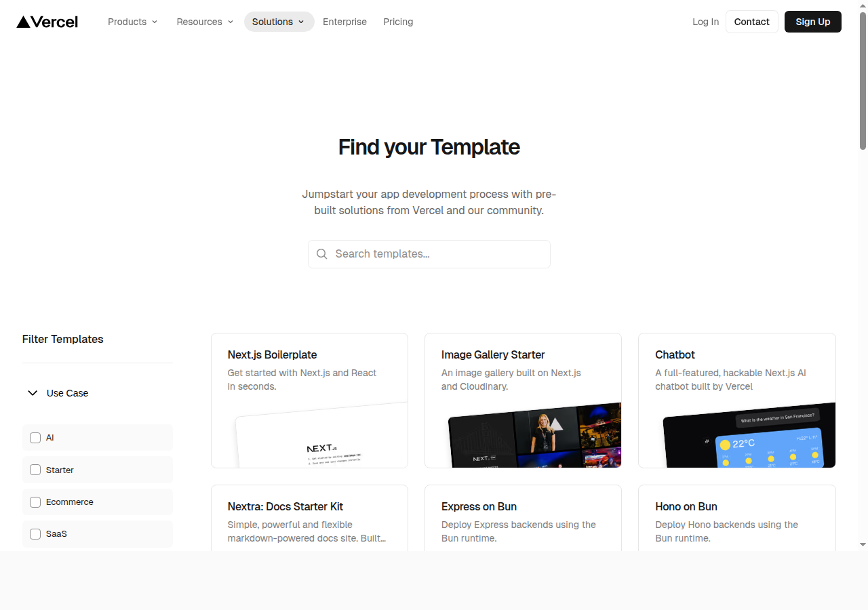The width and height of the screenshot is (868, 610).
Task: Open the Enterprise page
Action: 344,22
